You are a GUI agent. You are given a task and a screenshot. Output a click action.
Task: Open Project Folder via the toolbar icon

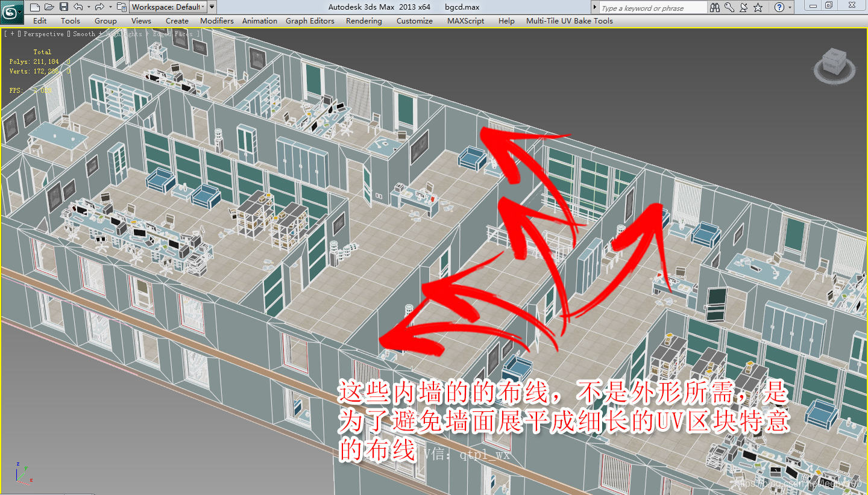tap(121, 7)
